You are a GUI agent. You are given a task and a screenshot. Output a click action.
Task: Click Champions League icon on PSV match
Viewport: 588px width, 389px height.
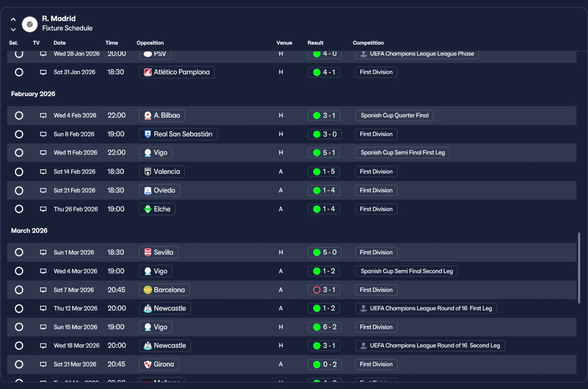pos(363,54)
